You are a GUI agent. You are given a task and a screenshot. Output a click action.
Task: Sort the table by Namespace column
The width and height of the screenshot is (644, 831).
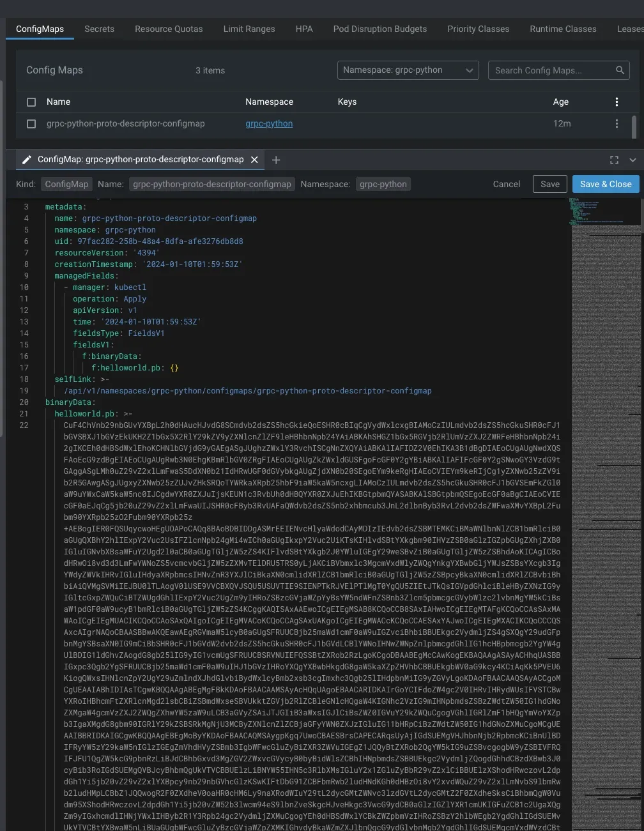click(269, 102)
